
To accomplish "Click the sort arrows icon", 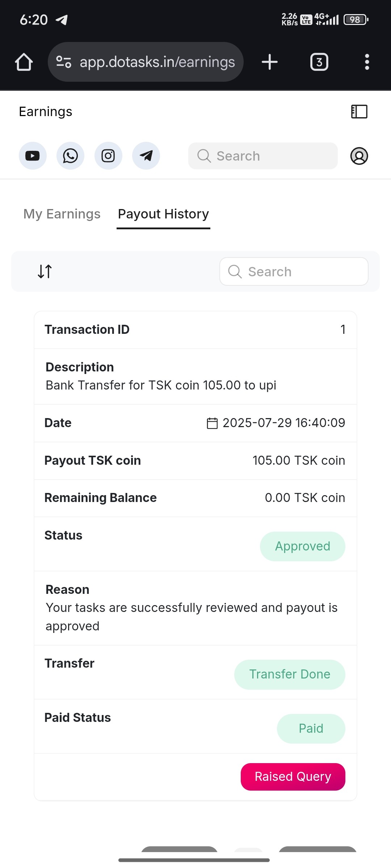I will coord(45,271).
